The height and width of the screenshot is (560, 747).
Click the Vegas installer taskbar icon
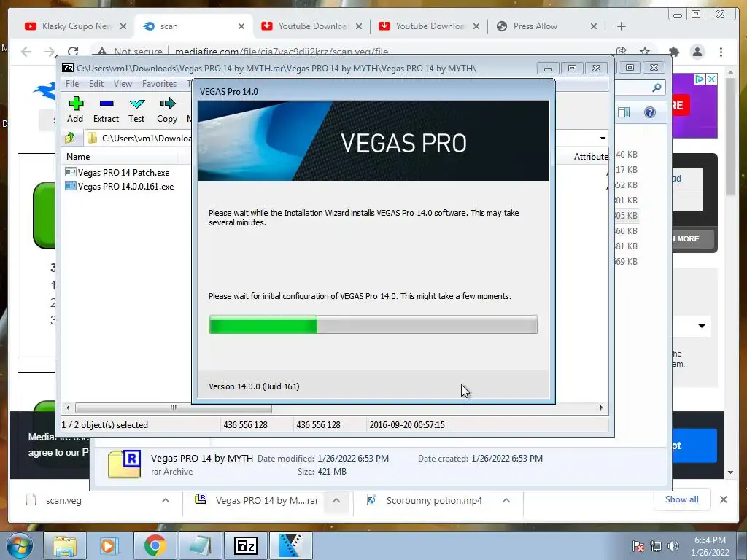click(x=290, y=545)
